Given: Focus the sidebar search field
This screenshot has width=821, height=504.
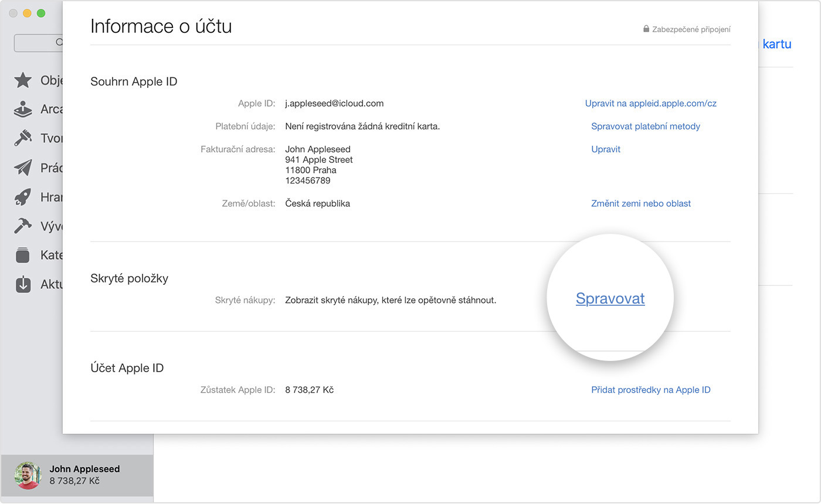Looking at the screenshot, I should (39, 42).
